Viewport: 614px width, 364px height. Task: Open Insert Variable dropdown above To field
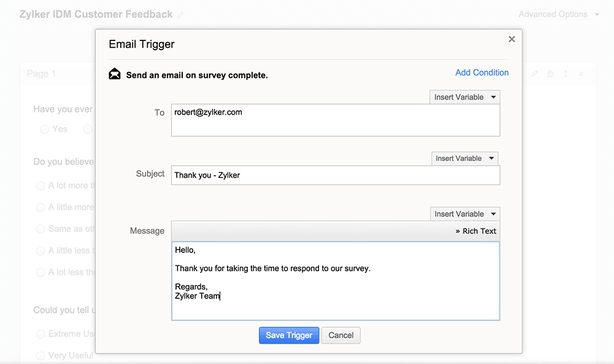coord(465,97)
